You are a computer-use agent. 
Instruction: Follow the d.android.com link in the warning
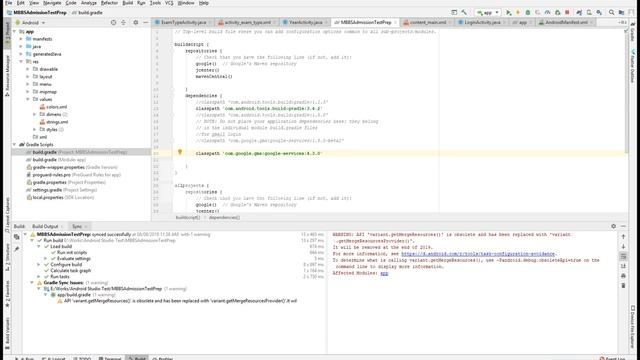[x=478, y=254]
